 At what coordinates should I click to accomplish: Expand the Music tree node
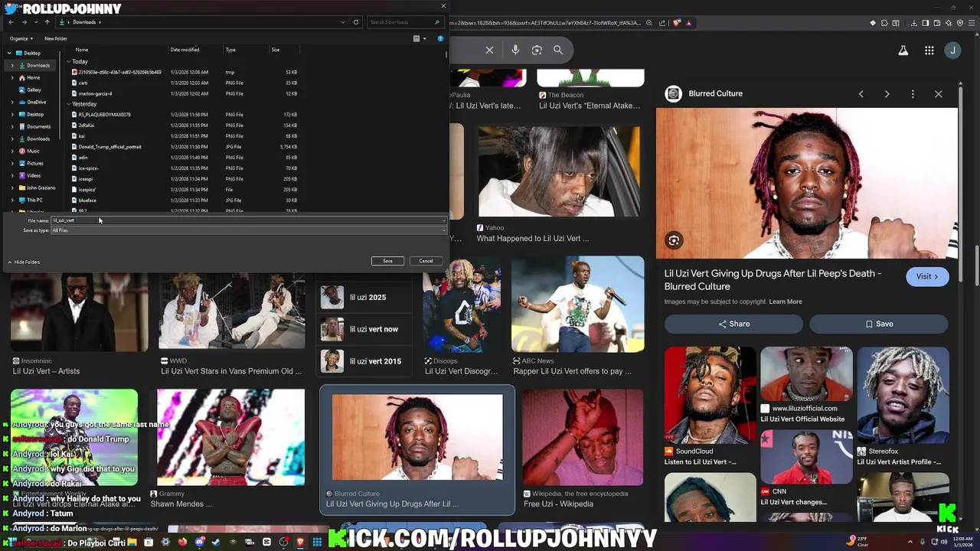[x=12, y=151]
